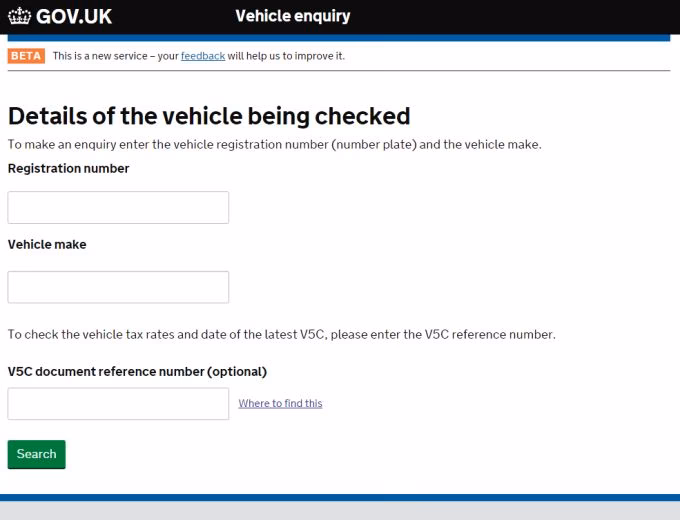Screen dimensions: 680x520
Task: Click the Vehicle enquiry header title
Action: 292,16
